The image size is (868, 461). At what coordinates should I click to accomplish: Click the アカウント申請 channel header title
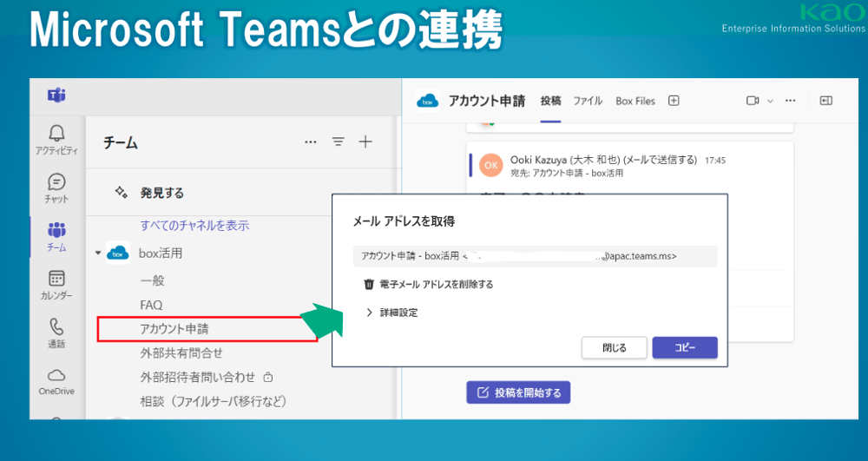(487, 101)
